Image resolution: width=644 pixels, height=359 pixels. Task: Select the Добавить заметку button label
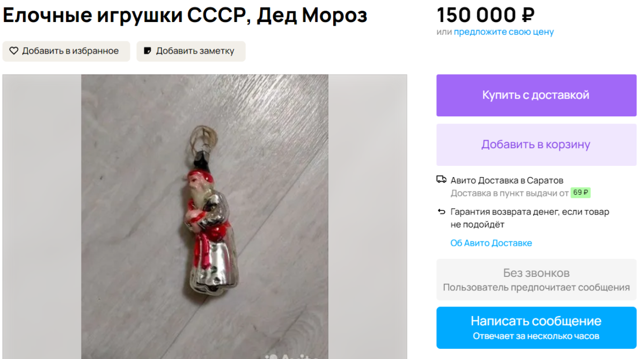coord(195,51)
